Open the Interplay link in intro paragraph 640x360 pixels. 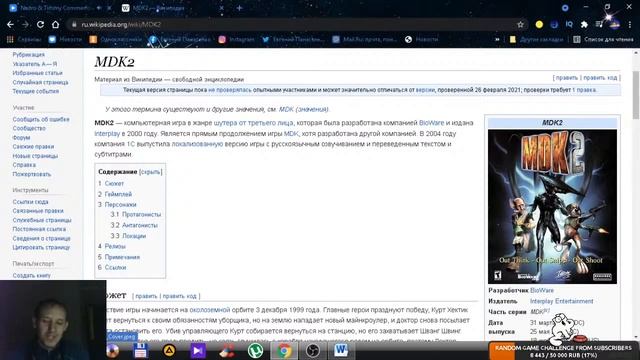107,133
